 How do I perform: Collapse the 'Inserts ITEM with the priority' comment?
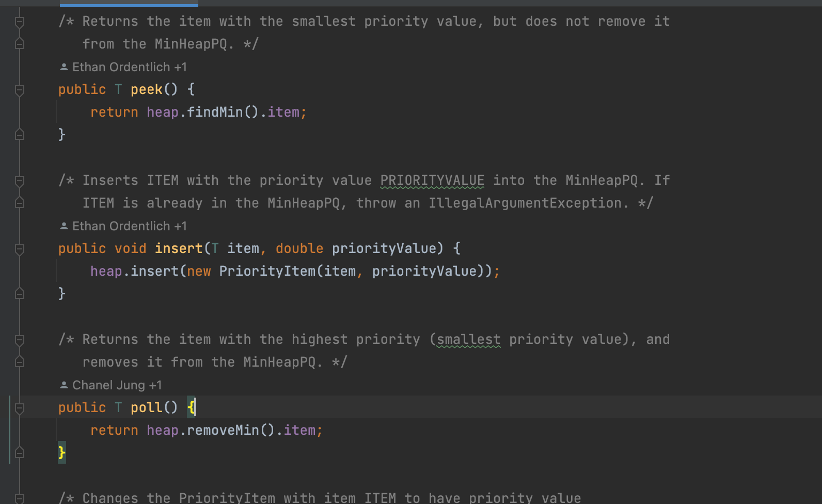[20, 181]
